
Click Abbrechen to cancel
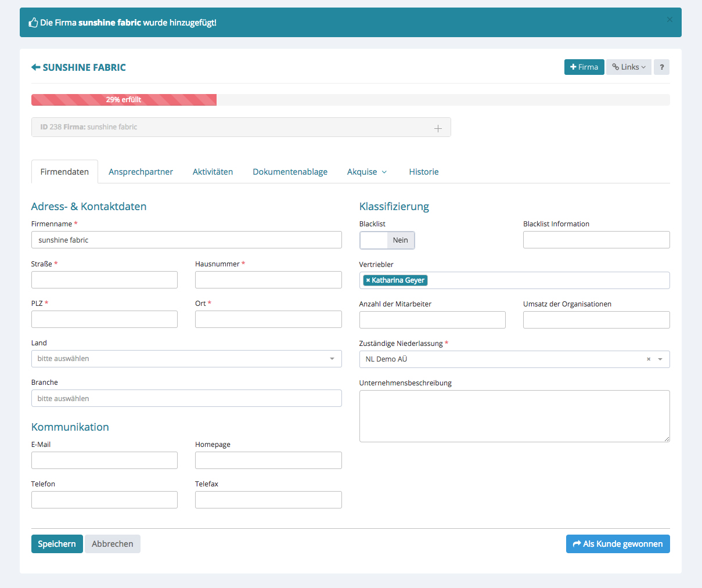click(x=113, y=544)
